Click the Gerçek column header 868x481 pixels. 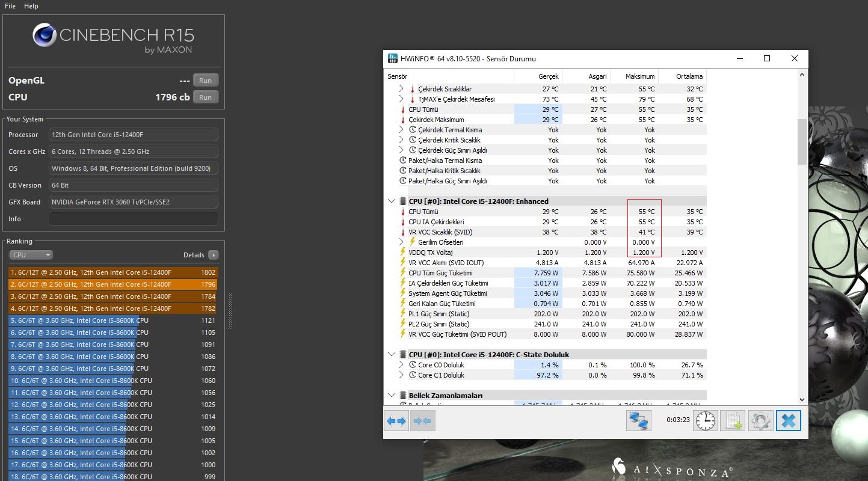click(x=538, y=76)
